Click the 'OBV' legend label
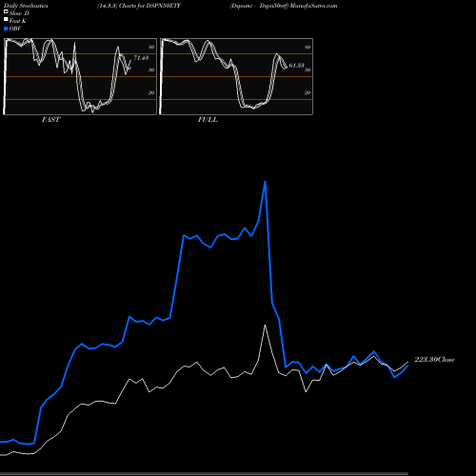 click(x=15, y=29)
